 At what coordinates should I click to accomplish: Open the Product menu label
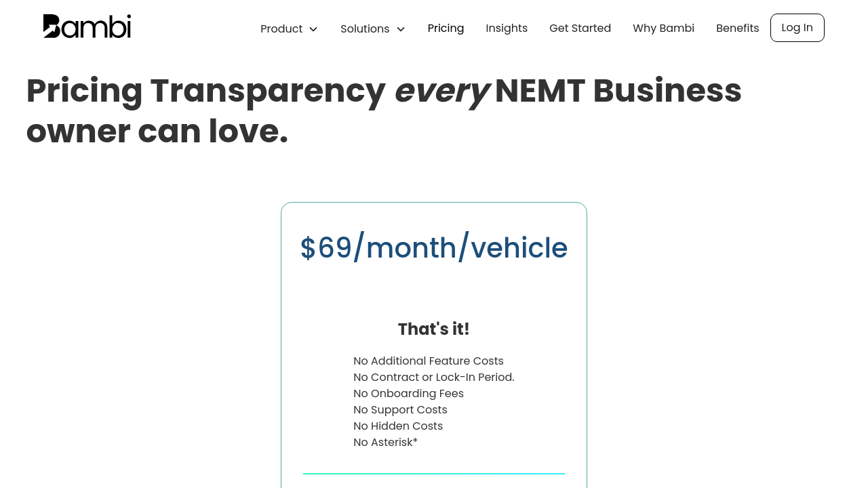tap(281, 28)
